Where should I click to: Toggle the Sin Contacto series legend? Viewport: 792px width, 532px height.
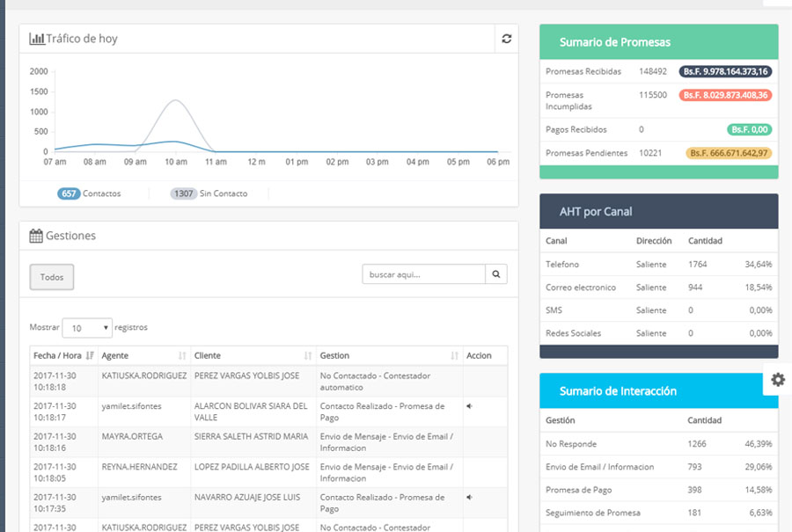pos(209,193)
